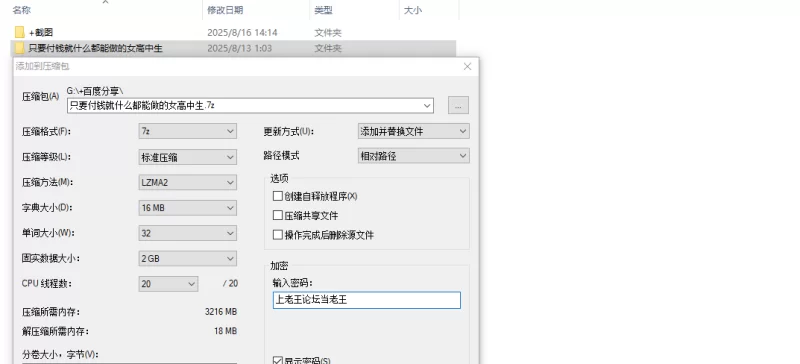The height and width of the screenshot is (364, 800).
Task: Select the 只要付钱就什么都能做的女高中生 folder row
Action: click(233, 48)
